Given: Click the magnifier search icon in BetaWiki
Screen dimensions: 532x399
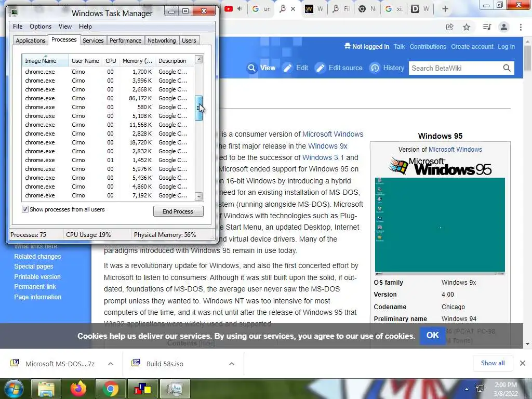Looking at the screenshot, I should point(507,68).
